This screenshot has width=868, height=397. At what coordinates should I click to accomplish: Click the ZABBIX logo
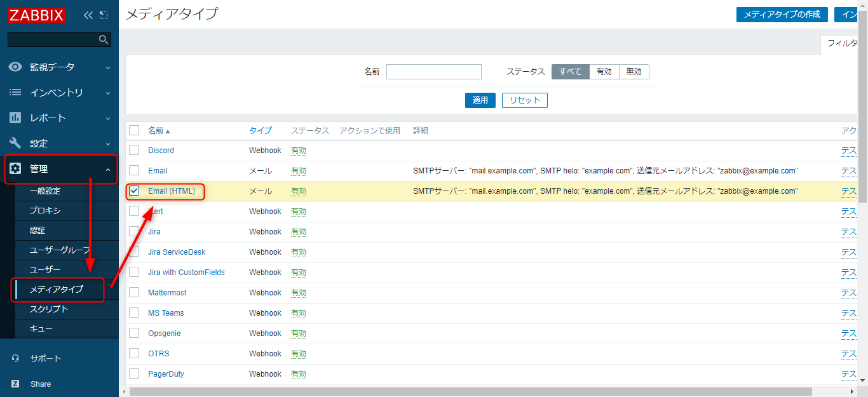coord(37,15)
